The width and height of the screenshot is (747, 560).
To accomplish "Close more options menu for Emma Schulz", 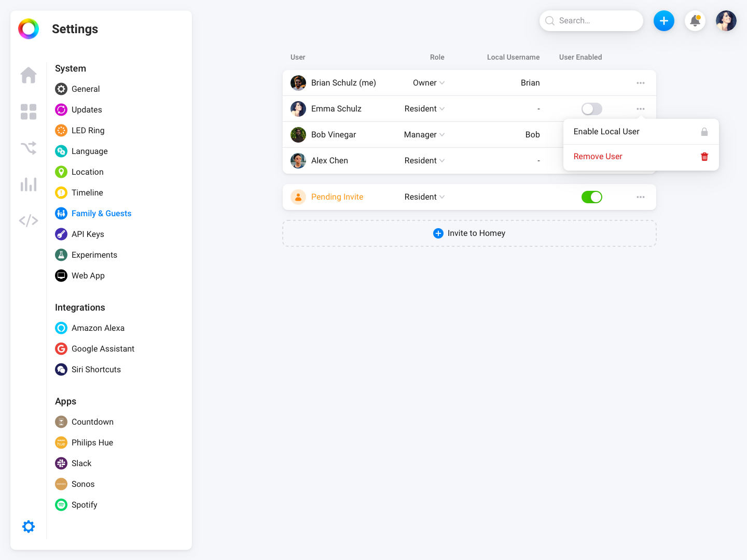I will click(x=641, y=109).
